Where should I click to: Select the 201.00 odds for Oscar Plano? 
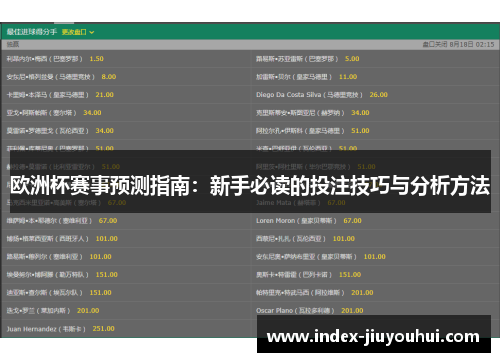(352, 311)
